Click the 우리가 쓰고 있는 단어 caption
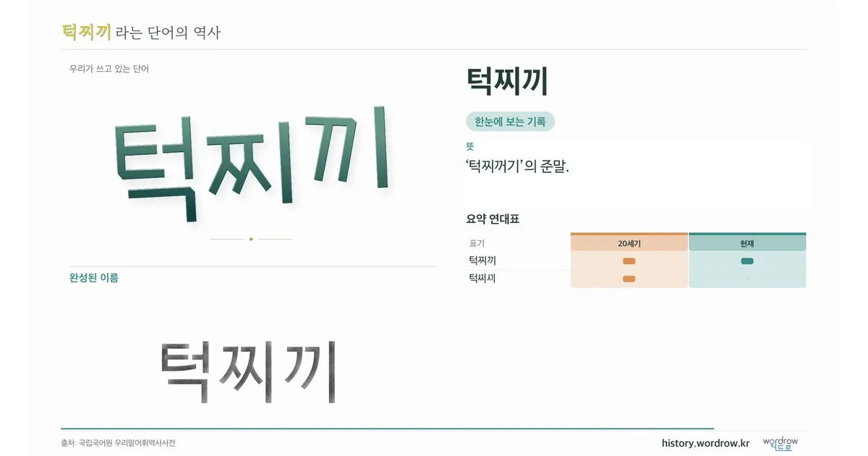This screenshot has width=868, height=456. 109,69
